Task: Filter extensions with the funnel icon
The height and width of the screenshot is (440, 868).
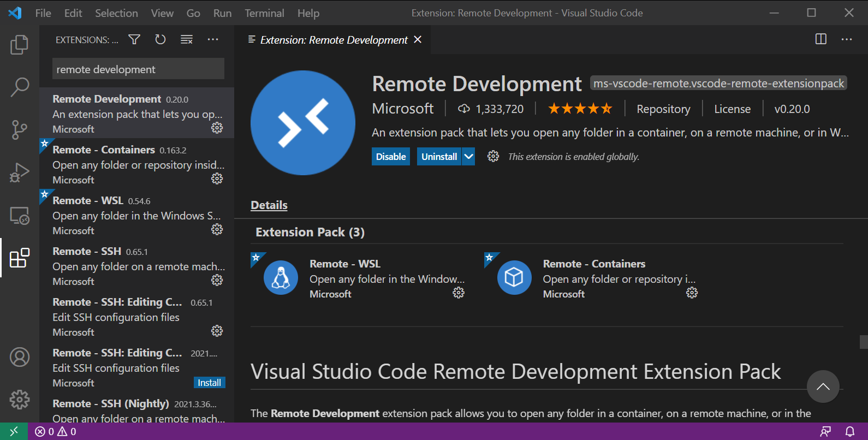Action: tap(134, 39)
